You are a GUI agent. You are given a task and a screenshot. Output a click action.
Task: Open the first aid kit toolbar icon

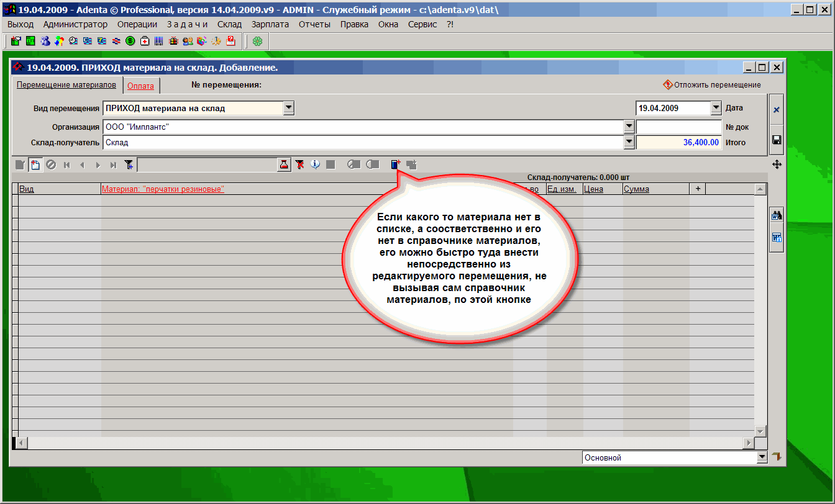[x=145, y=42]
